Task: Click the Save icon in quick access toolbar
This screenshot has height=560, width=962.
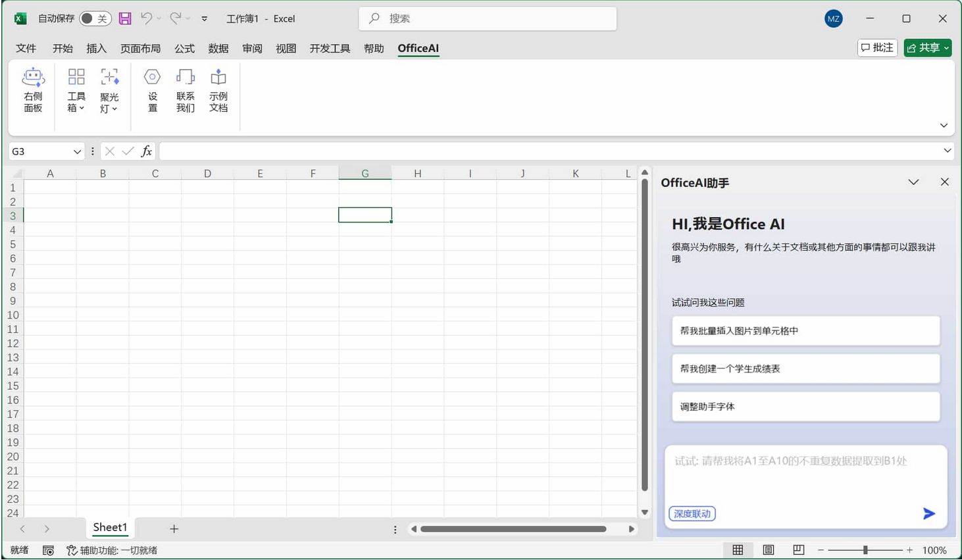Action: (125, 18)
